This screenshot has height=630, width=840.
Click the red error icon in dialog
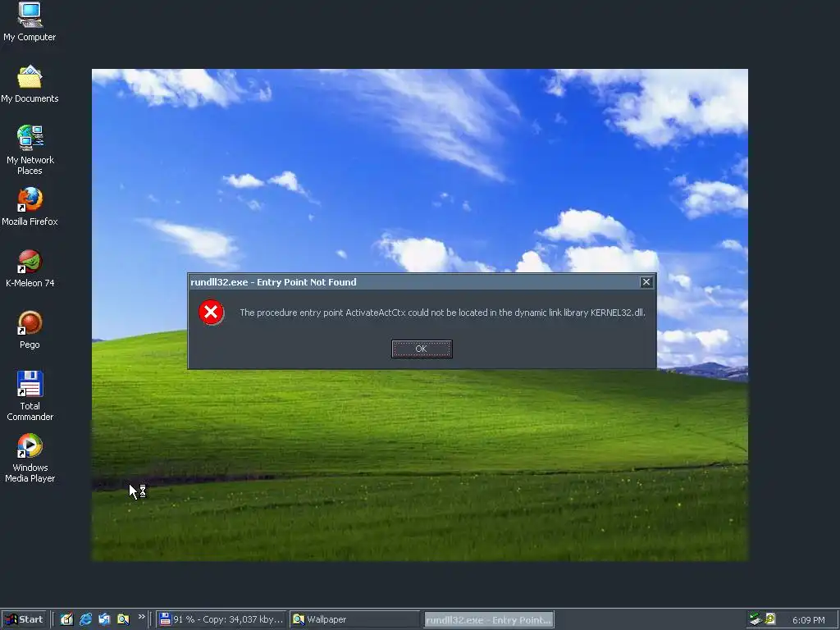coord(211,313)
